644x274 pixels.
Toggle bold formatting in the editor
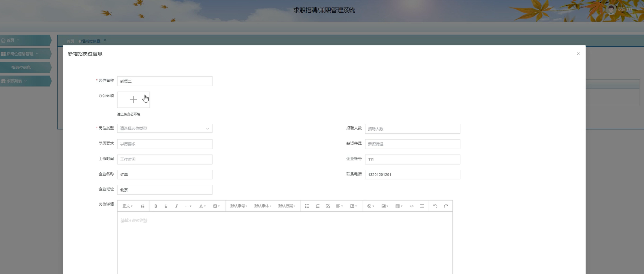(156, 206)
